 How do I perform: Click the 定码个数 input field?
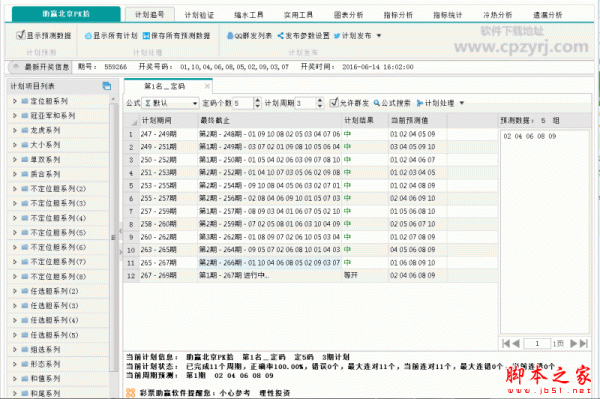(243, 103)
